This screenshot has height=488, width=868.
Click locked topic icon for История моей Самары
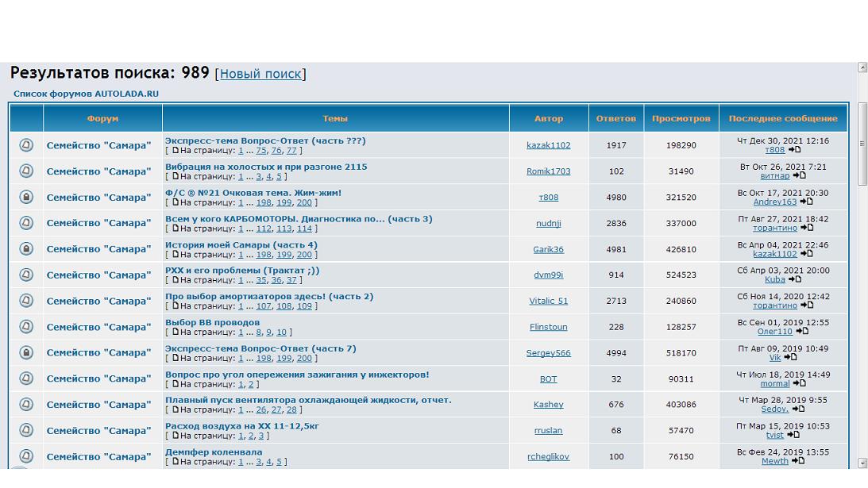click(26, 249)
